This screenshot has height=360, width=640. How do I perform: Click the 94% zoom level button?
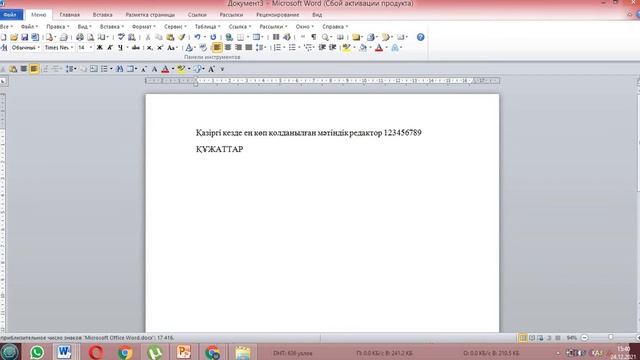click(x=572, y=338)
